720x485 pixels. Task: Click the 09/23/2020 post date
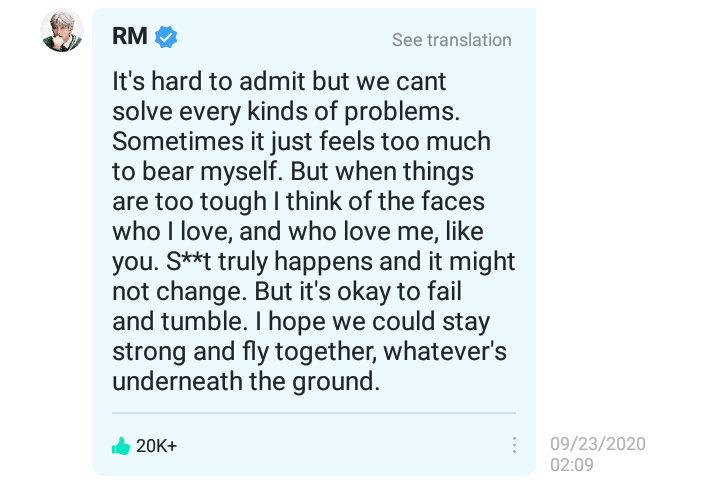(598, 444)
